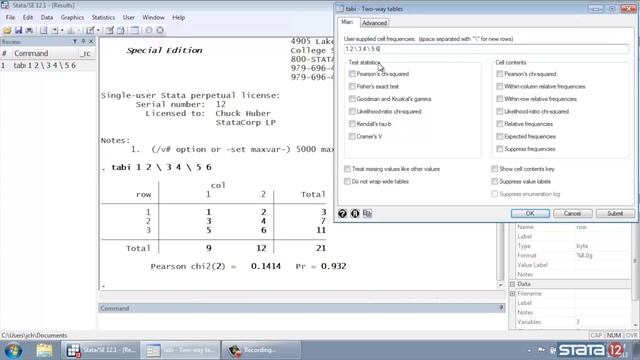This screenshot has width=640, height=360.
Task: Enable Pearson's chi-squared test statistic
Action: pyautogui.click(x=352, y=74)
